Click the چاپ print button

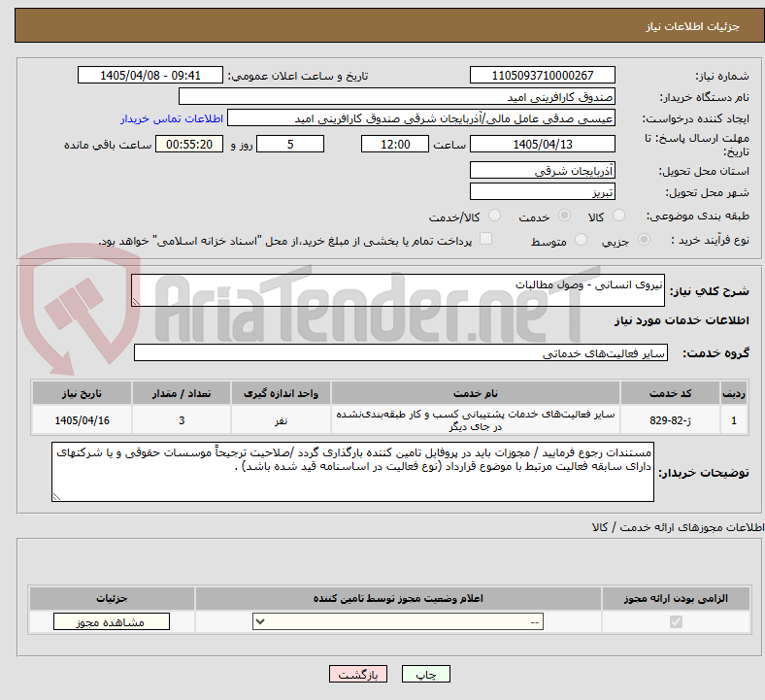click(426, 674)
